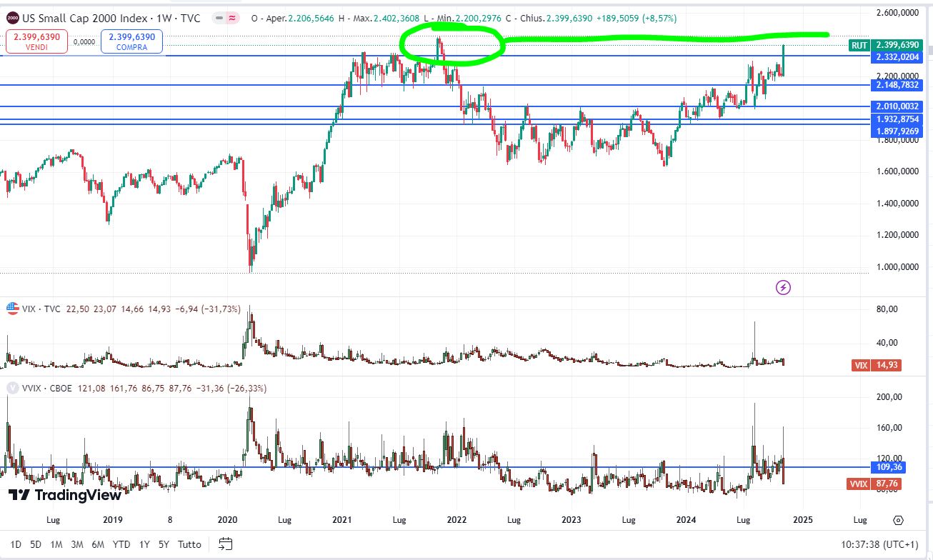Screen dimensions: 933x560
Task: Select the Tutto (all) time range
Action: (x=189, y=544)
